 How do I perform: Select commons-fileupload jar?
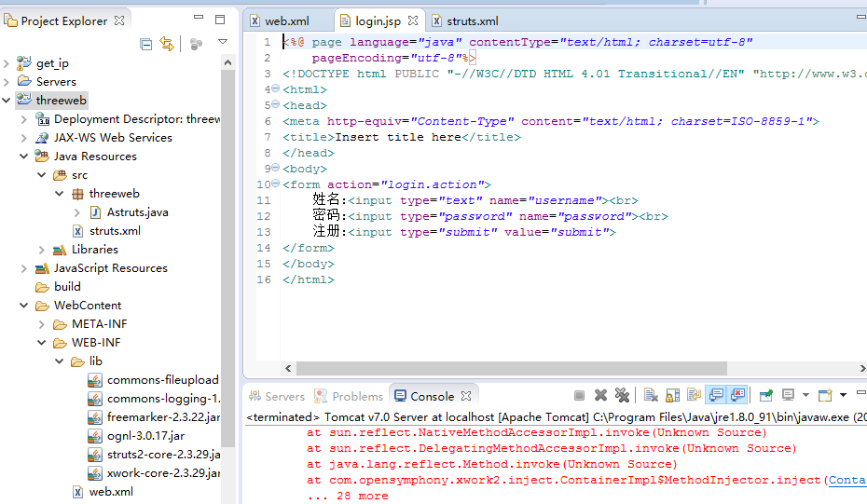[162, 380]
